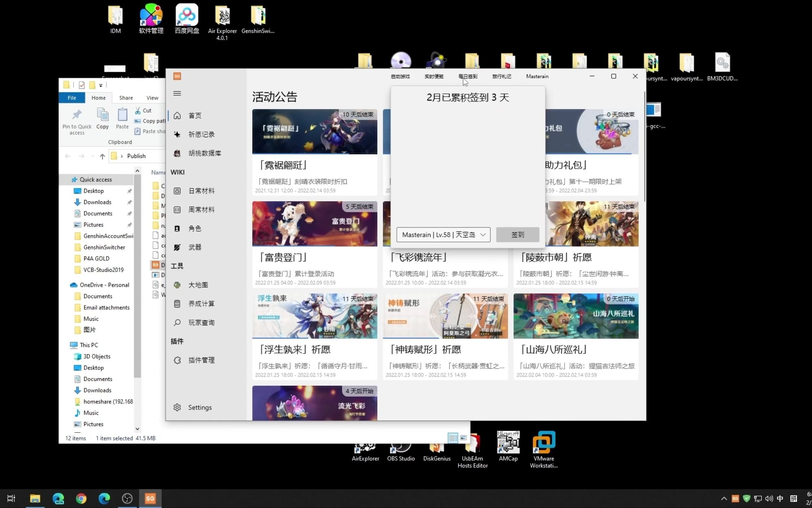
Task: Open 插件管理 plugin management
Action: [x=201, y=360]
